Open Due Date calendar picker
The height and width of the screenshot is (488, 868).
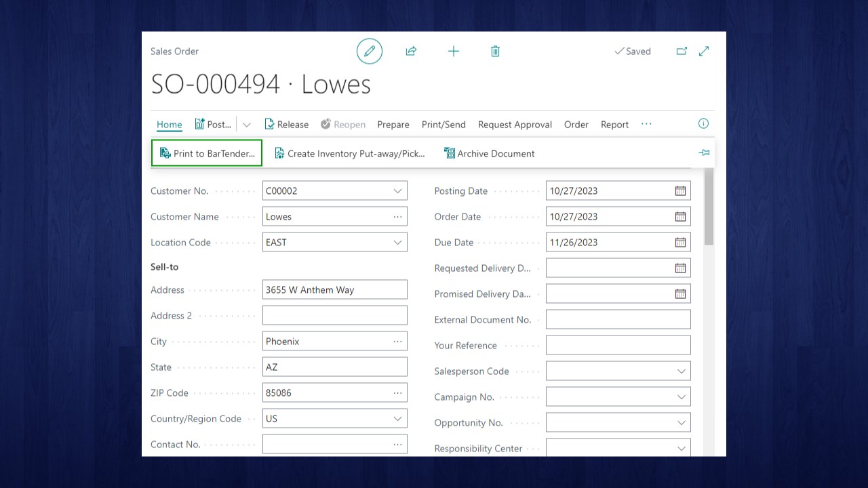coord(680,243)
